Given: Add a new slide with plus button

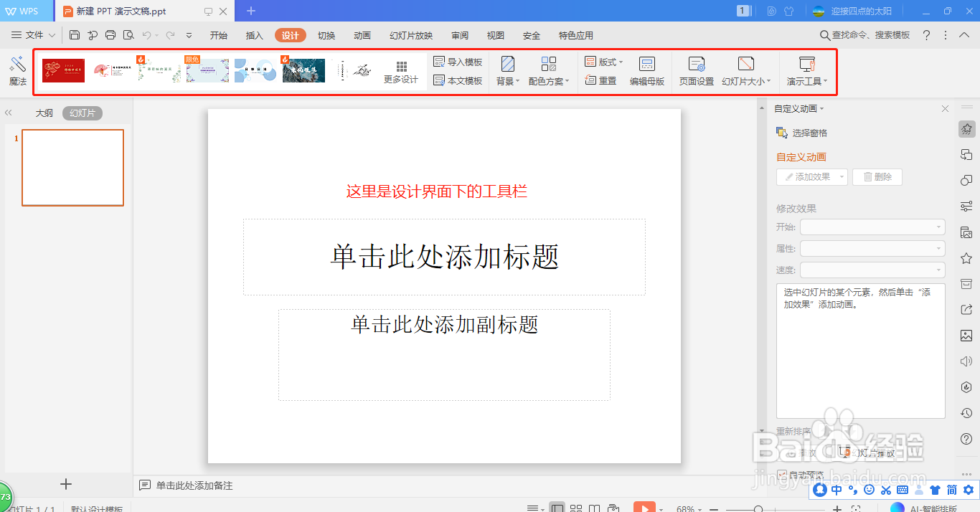Looking at the screenshot, I should (66, 484).
